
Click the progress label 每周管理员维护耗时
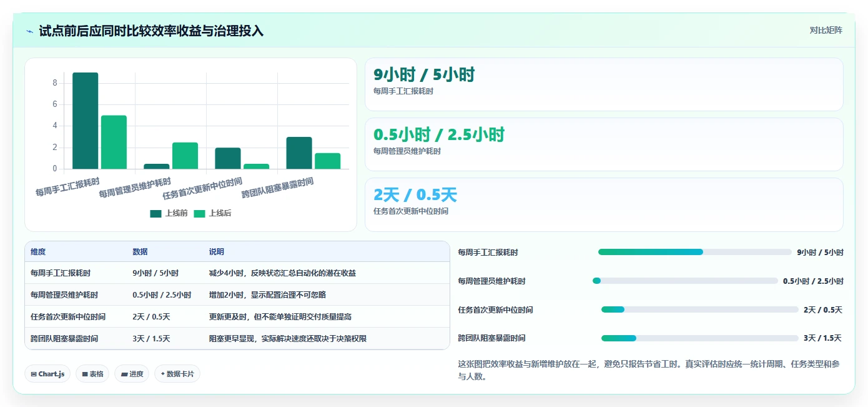tap(491, 281)
